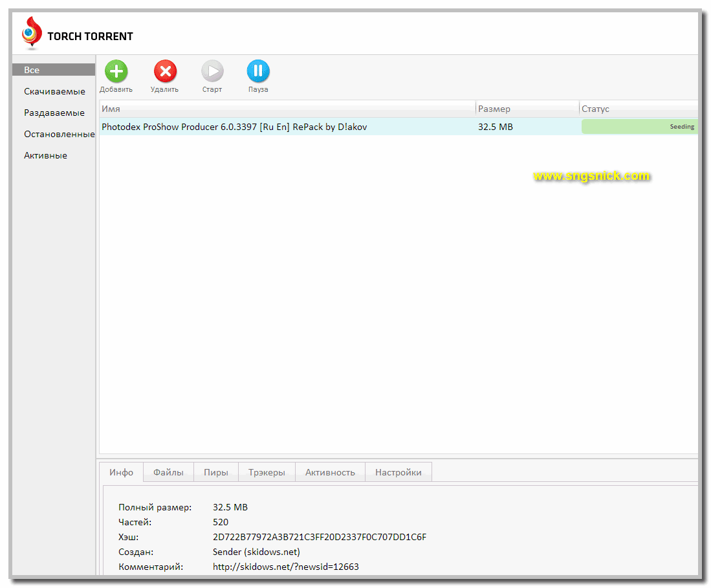Select the Все filter in sidebar

click(54, 70)
